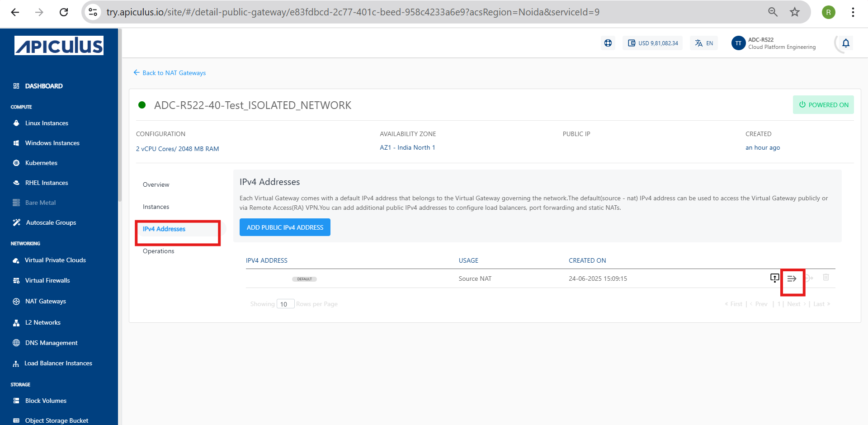Bookmark this page with the star icon
The image size is (868, 425).
point(794,12)
